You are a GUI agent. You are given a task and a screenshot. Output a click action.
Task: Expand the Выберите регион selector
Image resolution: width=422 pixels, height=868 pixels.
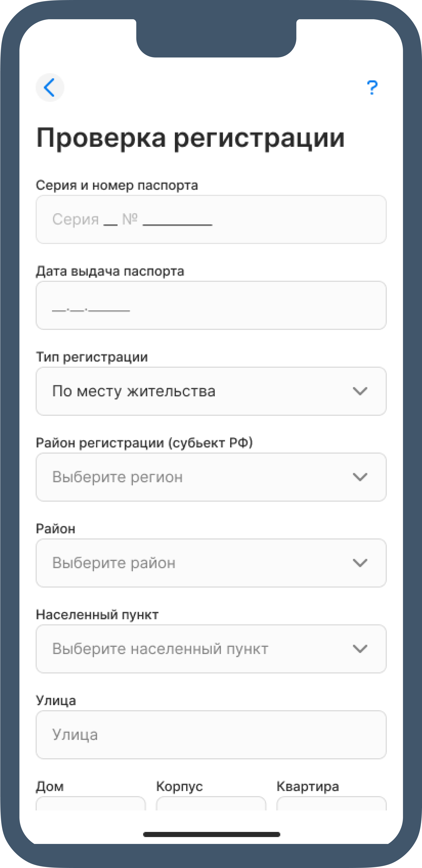coord(211,477)
